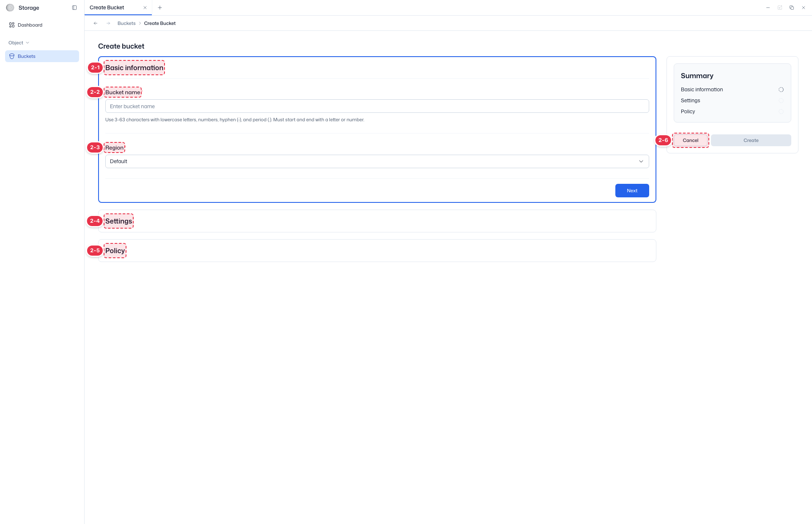Expand the Object section in sidebar
The width and height of the screenshot is (812, 524).
pos(19,43)
